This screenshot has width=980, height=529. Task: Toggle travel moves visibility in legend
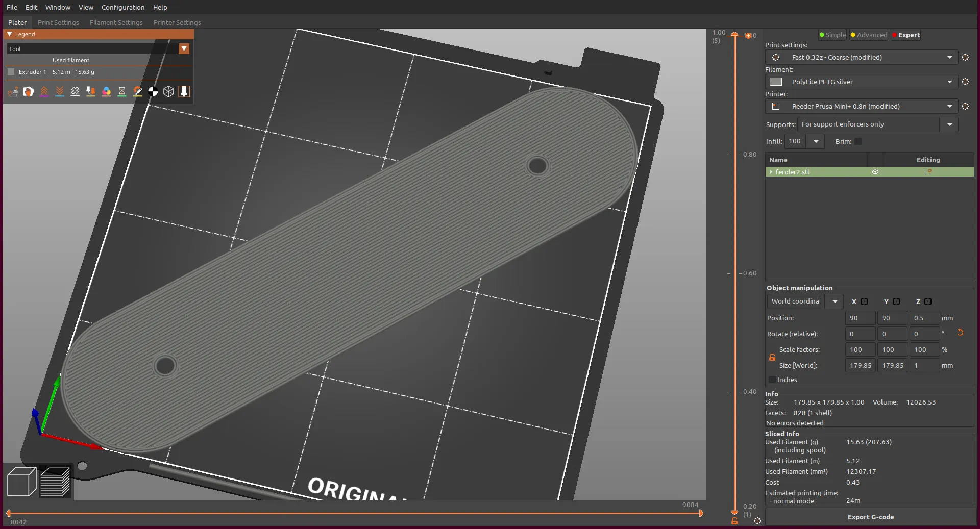pyautogui.click(x=13, y=92)
